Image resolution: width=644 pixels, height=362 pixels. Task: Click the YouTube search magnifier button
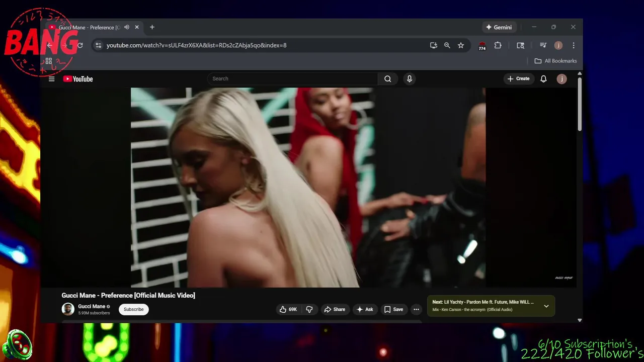point(387,79)
